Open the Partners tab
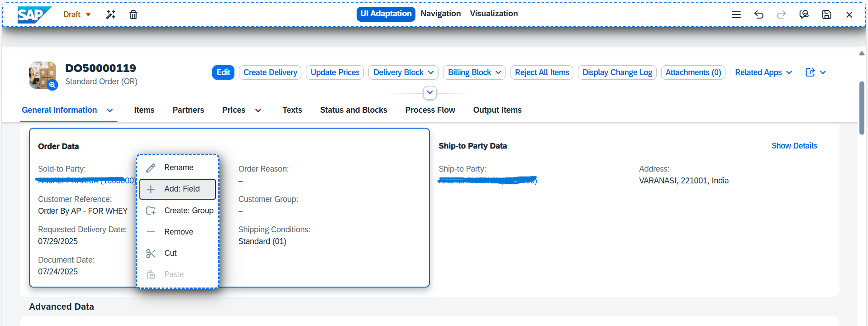The height and width of the screenshot is (326, 868). pyautogui.click(x=188, y=110)
